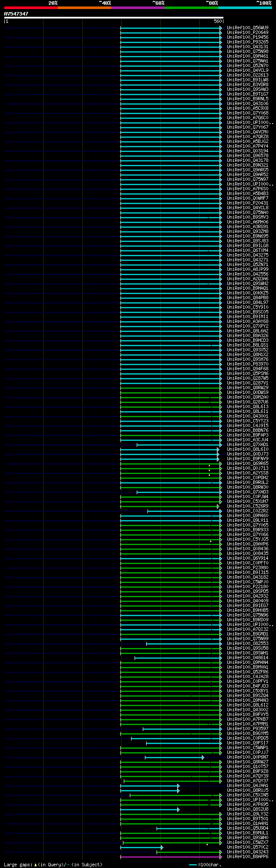Select the UniRef100_Q96578 label
276x868 pixels.
[248, 155]
